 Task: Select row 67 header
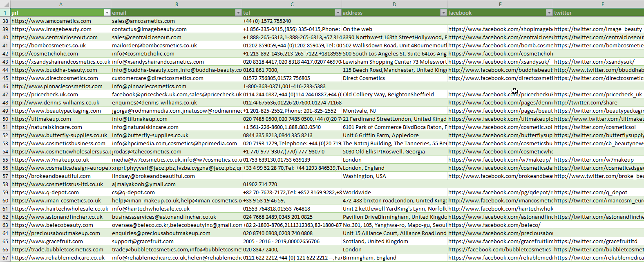click(5, 258)
